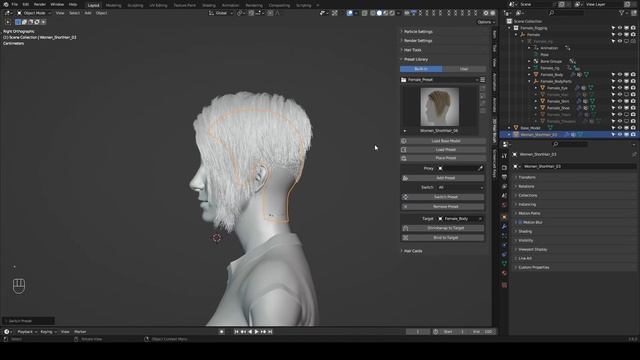
Task: Toggle eye visibility for Base_Model
Action: 620,128
